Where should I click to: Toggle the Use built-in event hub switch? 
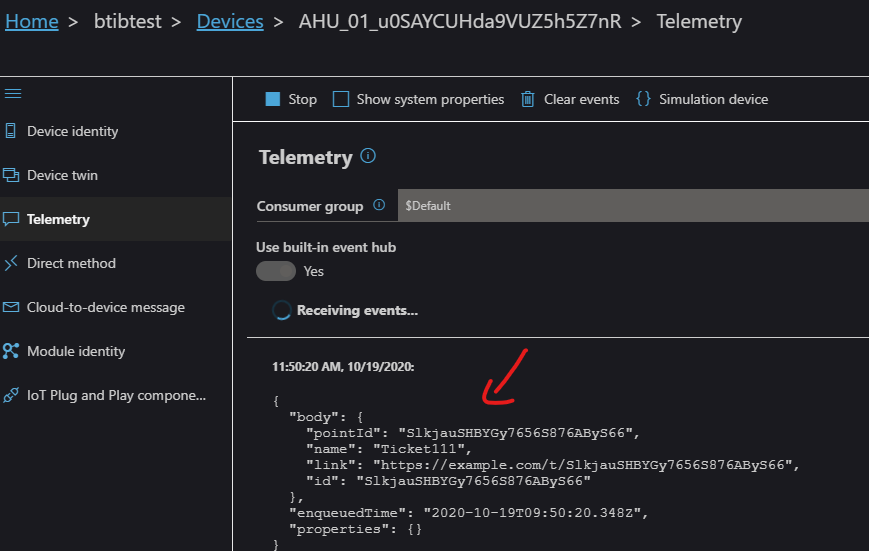coord(276,271)
